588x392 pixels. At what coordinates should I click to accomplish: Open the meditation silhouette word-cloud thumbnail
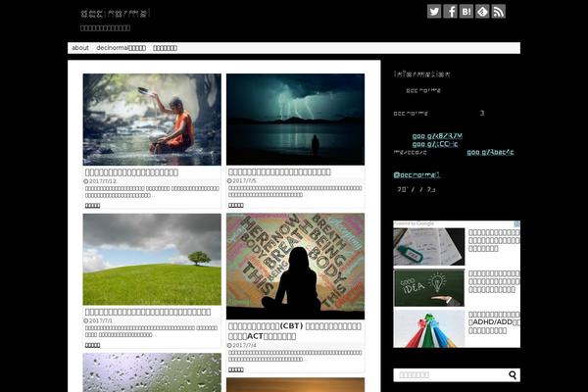tap(295, 267)
